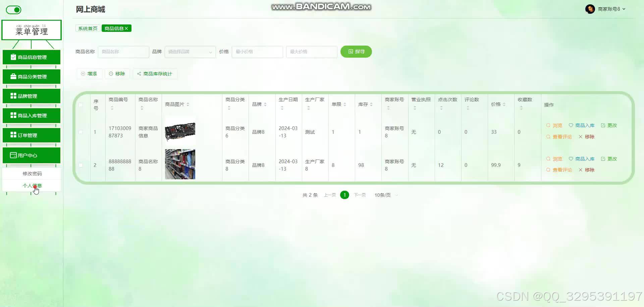Click the 增添 add button
This screenshot has height=307, width=644.
(x=89, y=73)
